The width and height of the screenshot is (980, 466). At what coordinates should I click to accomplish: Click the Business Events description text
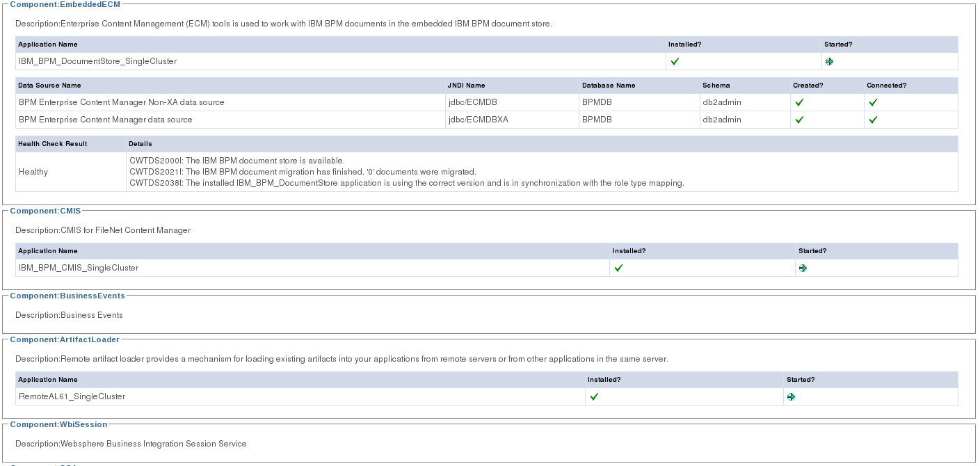tap(69, 315)
